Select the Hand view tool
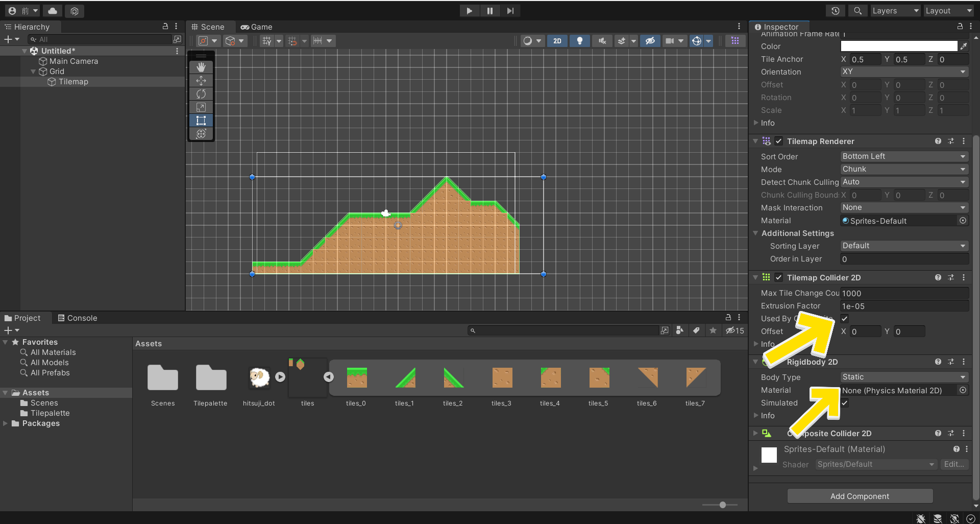This screenshot has height=524, width=980. click(201, 67)
